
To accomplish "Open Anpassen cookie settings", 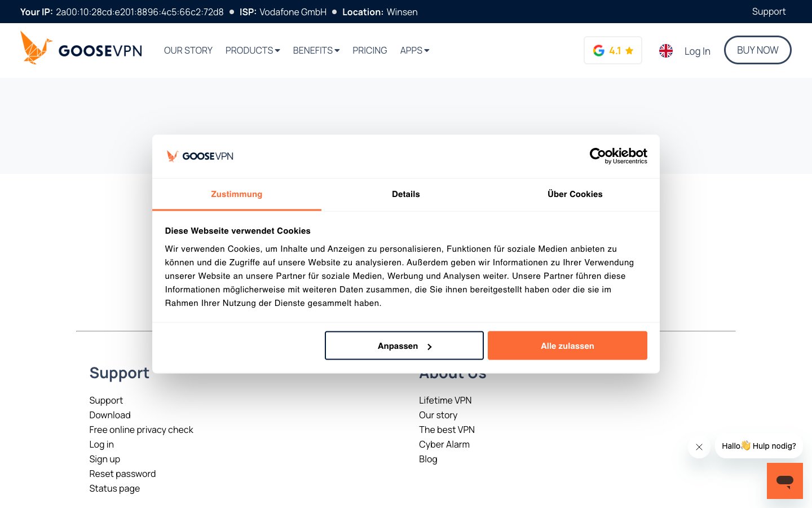I will coord(404,345).
